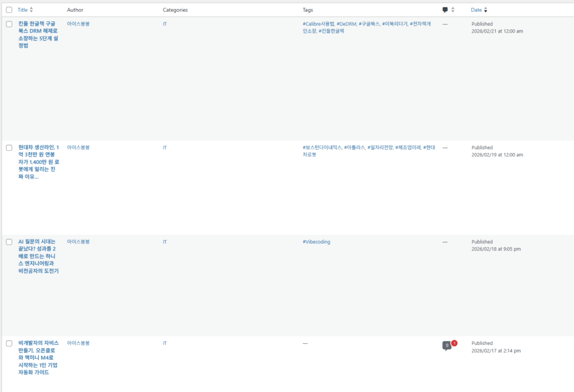Image resolution: width=574 pixels, height=392 pixels.
Task: Sort the list by Date column header
Action: click(476, 10)
